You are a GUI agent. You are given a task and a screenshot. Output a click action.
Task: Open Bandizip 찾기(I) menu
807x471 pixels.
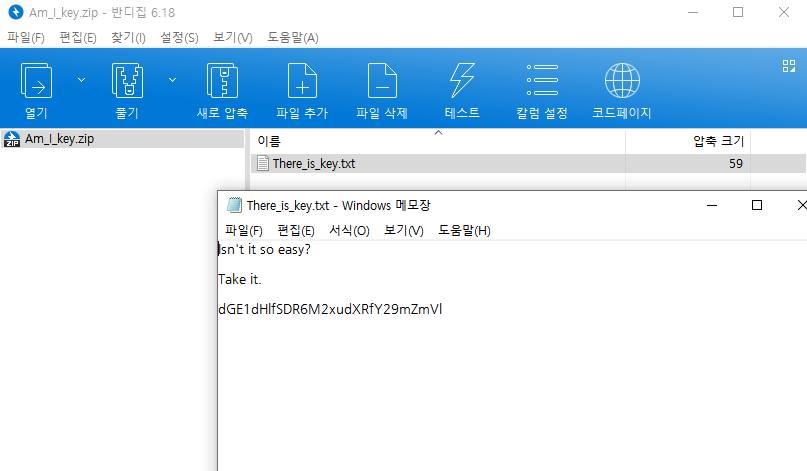128,38
